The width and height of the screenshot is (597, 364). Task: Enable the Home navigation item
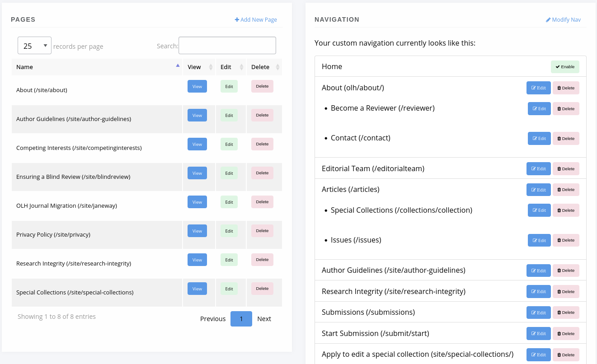pos(565,67)
